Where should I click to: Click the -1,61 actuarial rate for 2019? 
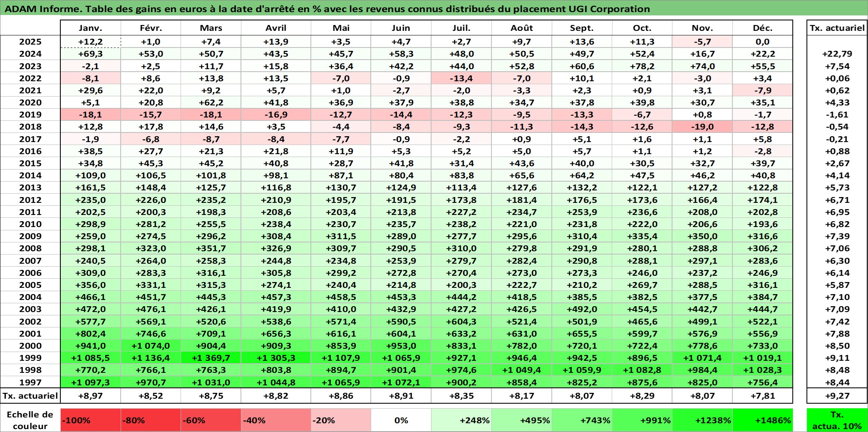837,115
